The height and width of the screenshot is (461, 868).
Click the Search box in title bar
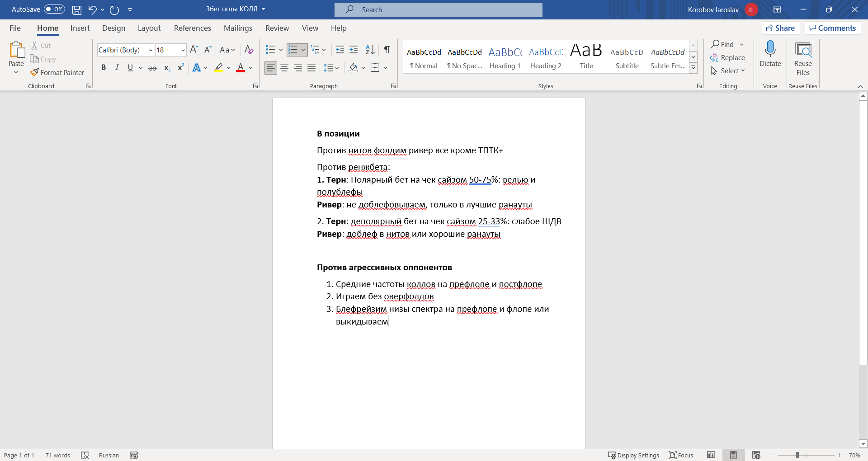click(x=439, y=9)
